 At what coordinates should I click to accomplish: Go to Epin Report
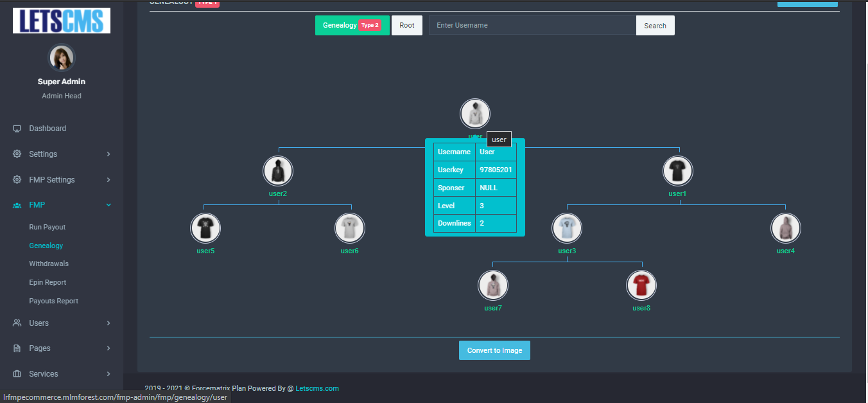click(x=48, y=282)
